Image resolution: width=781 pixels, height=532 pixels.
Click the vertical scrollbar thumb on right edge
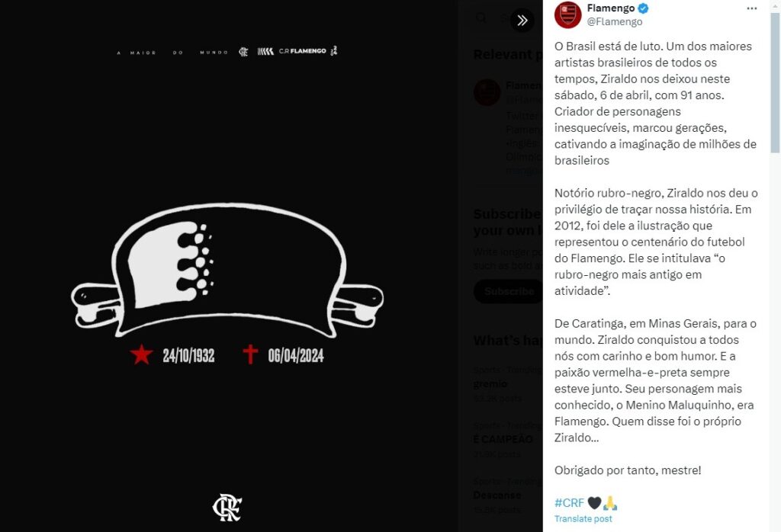[775, 82]
